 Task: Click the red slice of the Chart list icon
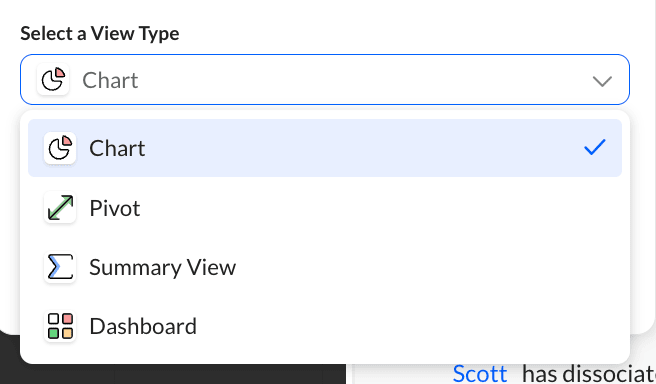coord(67,141)
